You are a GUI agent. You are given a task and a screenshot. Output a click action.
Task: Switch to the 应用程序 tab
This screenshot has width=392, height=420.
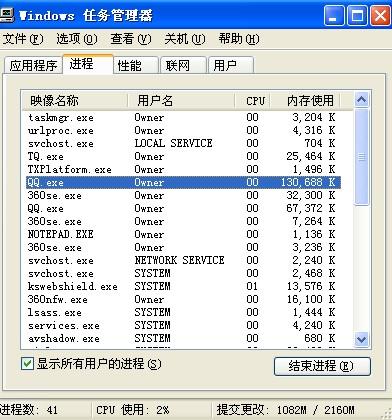tap(33, 65)
